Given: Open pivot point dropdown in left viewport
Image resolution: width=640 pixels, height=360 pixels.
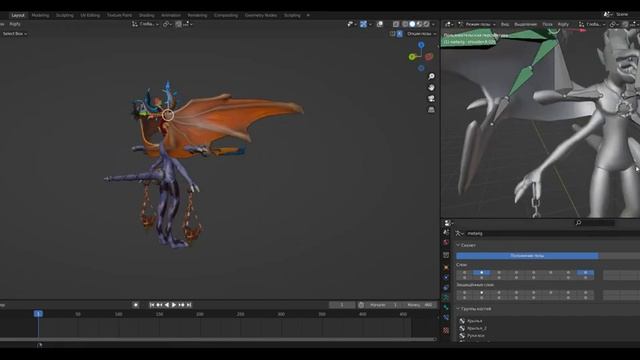Looking at the screenshot, I should (x=167, y=24).
